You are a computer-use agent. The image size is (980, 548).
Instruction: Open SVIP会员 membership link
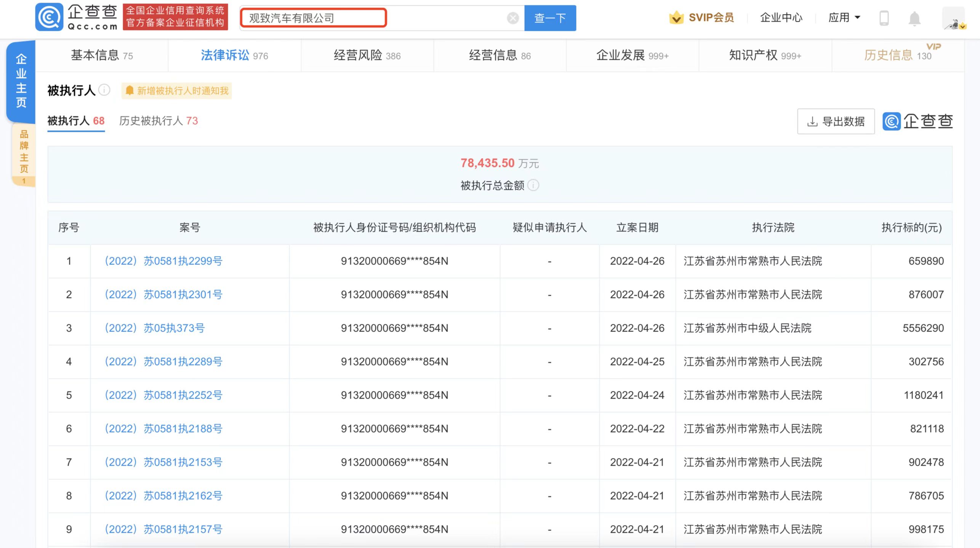(x=711, y=18)
